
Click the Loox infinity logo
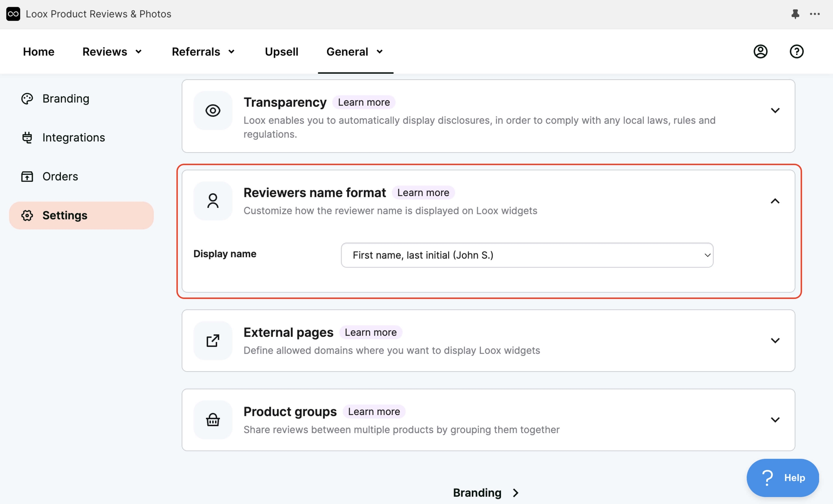(x=13, y=14)
